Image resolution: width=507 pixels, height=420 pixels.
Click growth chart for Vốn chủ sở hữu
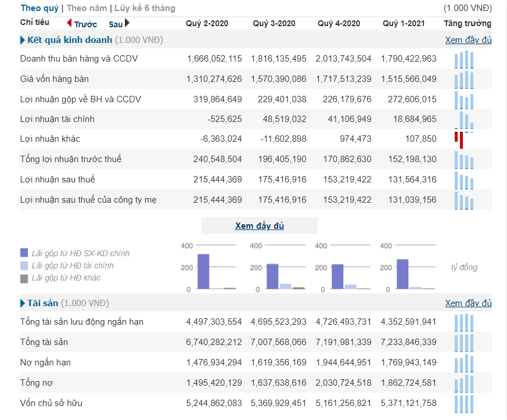(x=464, y=404)
